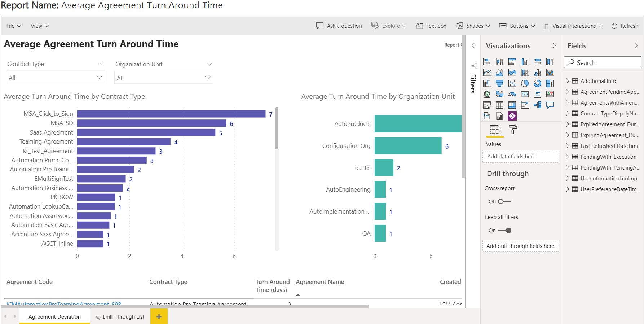Viewport: 644px width, 324px height.
Task: Open the Organization Unit All dropdown
Action: click(164, 78)
